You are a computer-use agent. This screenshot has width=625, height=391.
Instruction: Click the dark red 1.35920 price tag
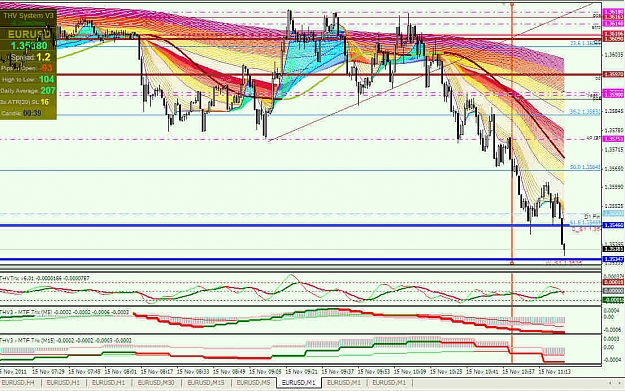pyautogui.click(x=613, y=75)
